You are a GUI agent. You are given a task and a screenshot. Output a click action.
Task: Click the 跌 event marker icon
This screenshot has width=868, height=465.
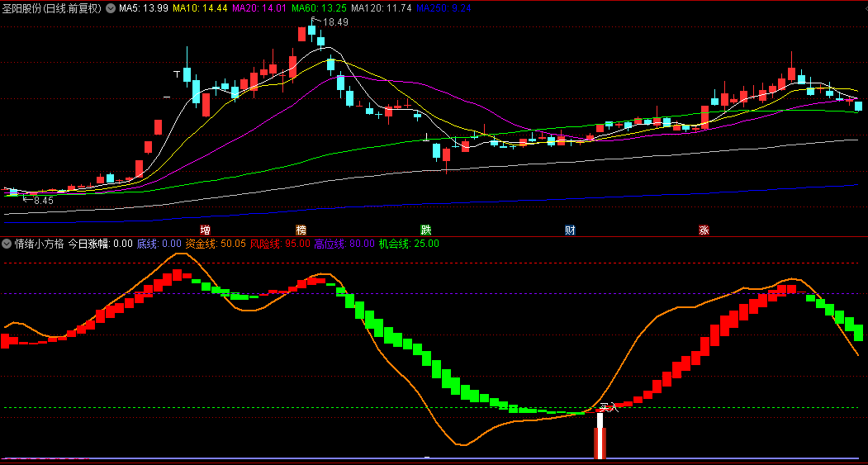pyautogui.click(x=425, y=230)
